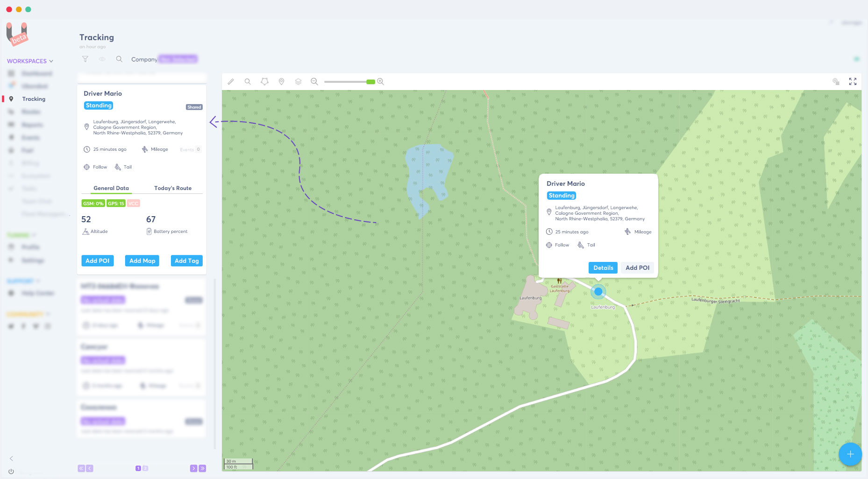This screenshot has height=479, width=868.
Task: Open the Tracking section in the sidebar
Action: (x=33, y=99)
